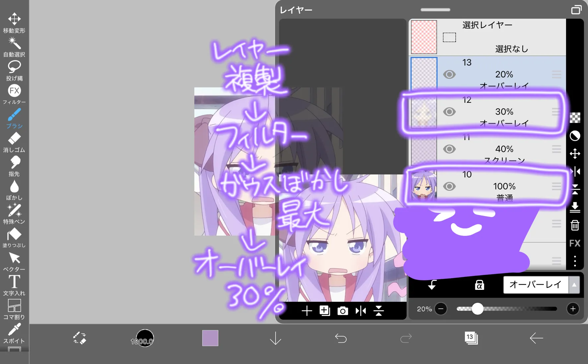This screenshot has width=588, height=364.
Task: Add a new layer with the plus icon
Action: 307,311
